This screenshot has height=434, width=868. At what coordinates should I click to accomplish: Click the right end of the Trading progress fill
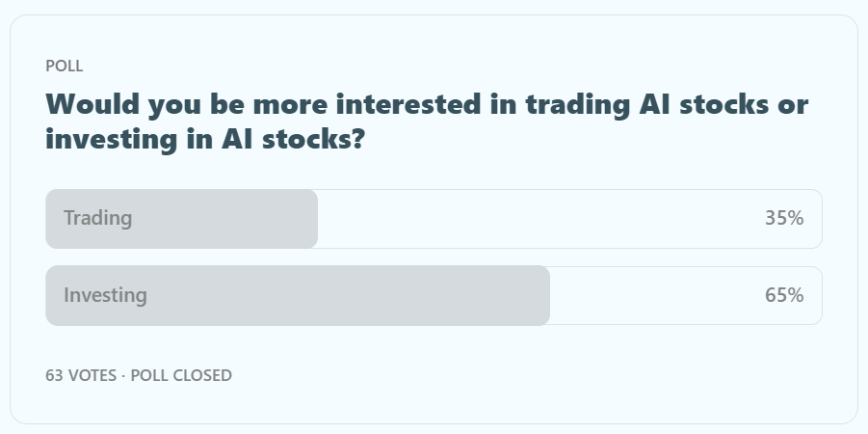point(311,219)
